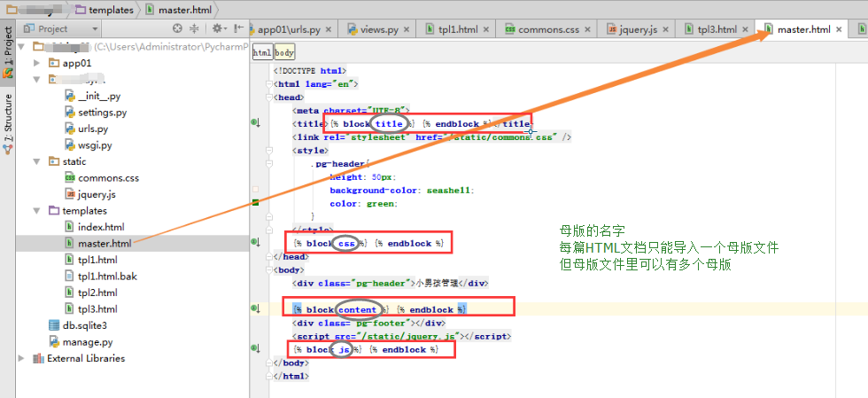This screenshot has height=398, width=868.
Task: Fold the .pg-header CSS rule
Action: (x=269, y=163)
